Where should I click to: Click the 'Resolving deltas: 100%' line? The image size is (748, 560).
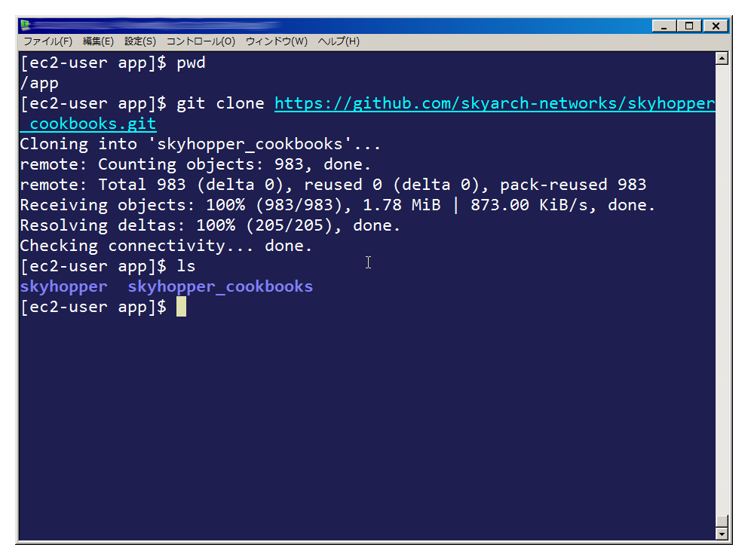[210, 225]
